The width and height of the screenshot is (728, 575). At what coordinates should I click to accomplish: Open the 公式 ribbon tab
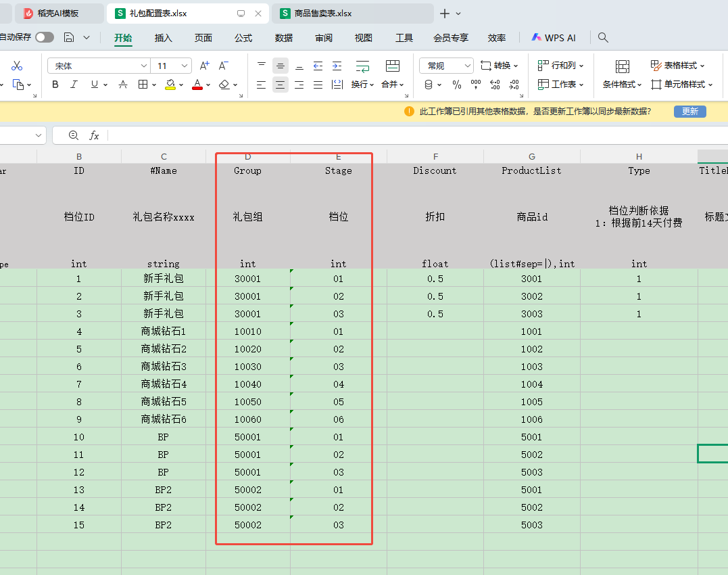[243, 38]
